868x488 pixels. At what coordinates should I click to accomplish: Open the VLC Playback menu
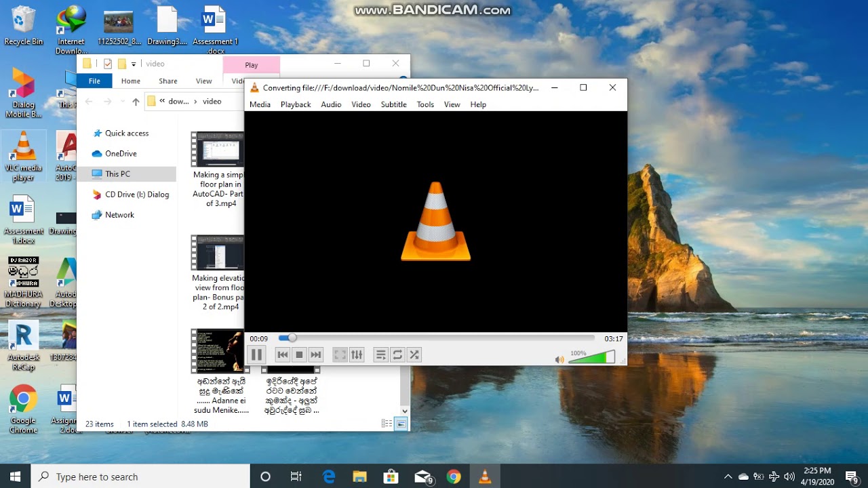tap(296, 104)
